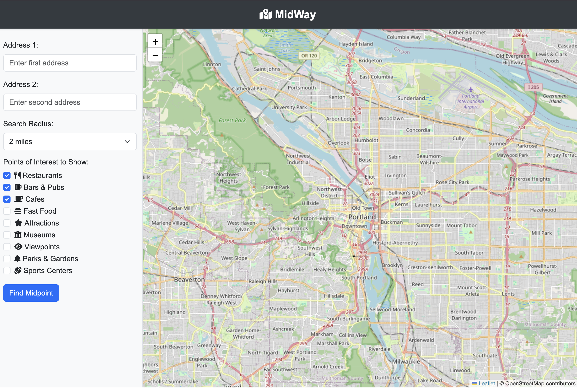
Task: Disable the Cafes checkbox
Action: tap(7, 199)
